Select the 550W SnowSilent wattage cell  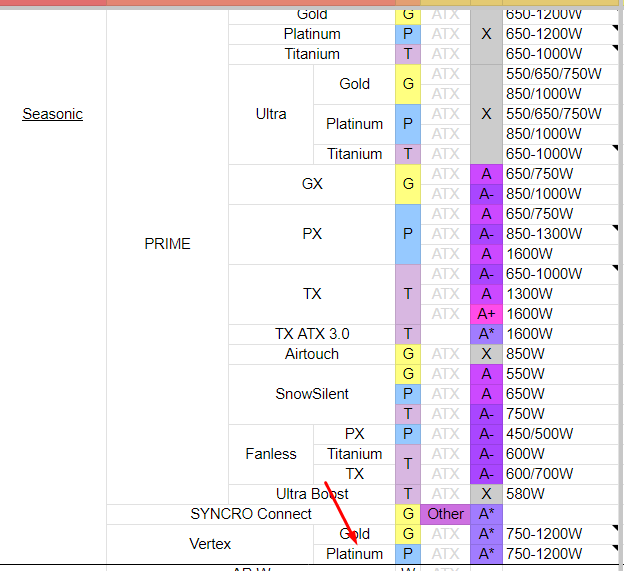point(560,374)
